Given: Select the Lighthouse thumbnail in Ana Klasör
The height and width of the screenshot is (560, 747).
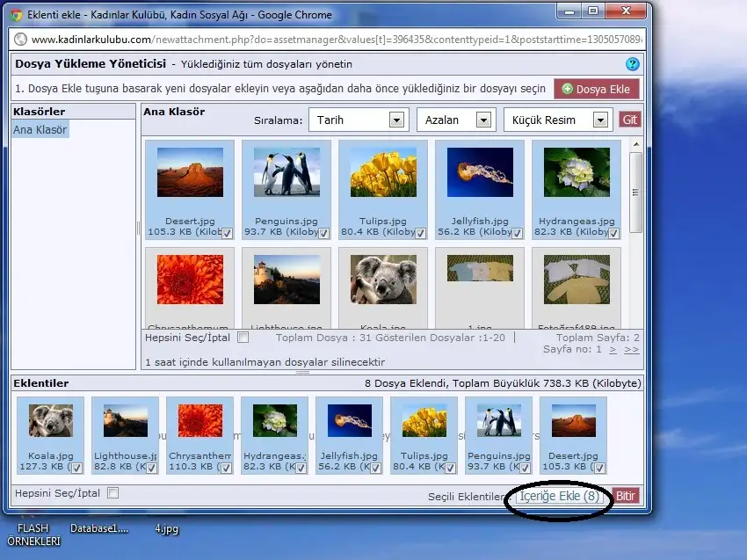Looking at the screenshot, I should coord(286,280).
